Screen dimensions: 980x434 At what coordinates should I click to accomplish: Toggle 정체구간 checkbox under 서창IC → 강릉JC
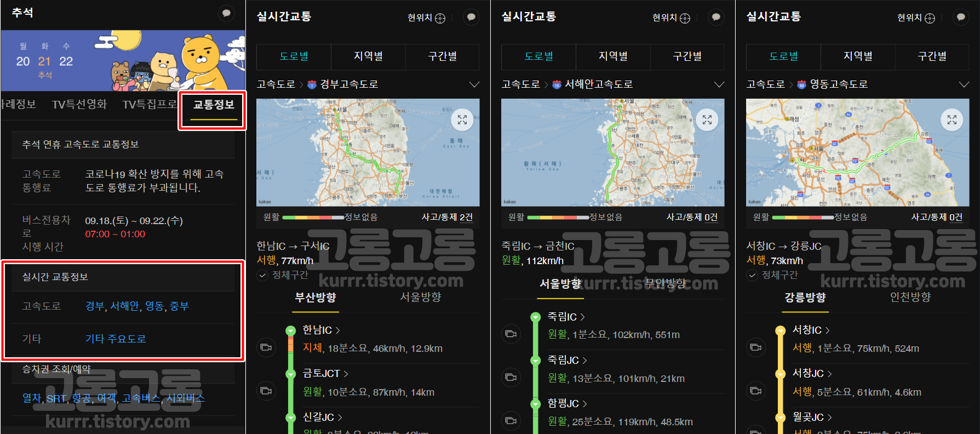[752, 275]
